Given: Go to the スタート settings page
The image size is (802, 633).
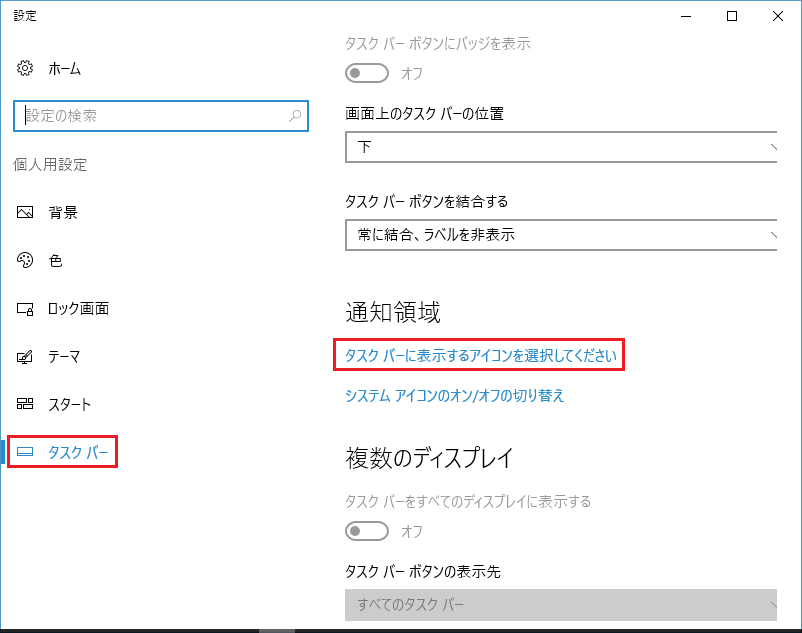Looking at the screenshot, I should pos(70,404).
